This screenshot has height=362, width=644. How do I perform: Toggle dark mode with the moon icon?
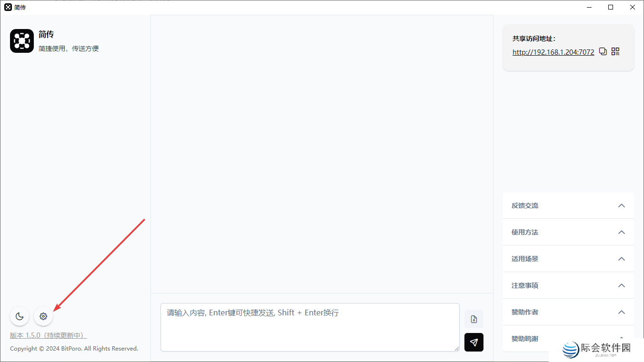click(x=20, y=316)
